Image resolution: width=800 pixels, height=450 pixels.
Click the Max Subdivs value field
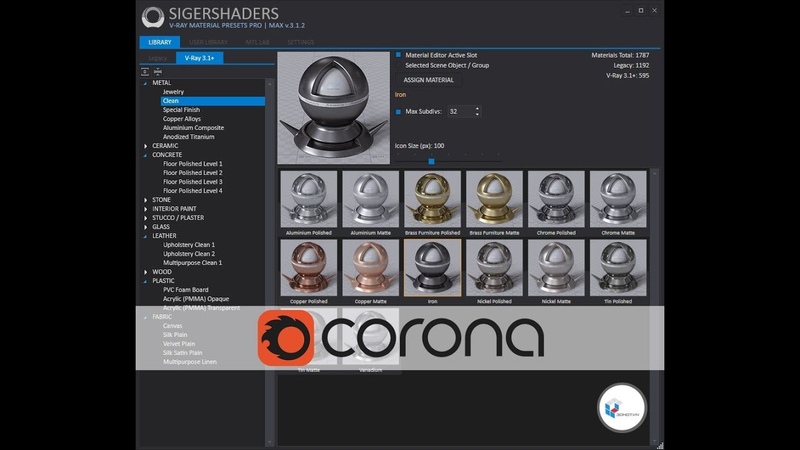(461, 111)
